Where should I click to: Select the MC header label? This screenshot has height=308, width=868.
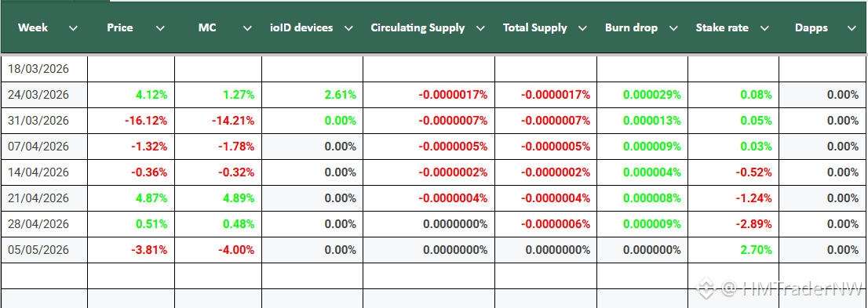(x=207, y=27)
